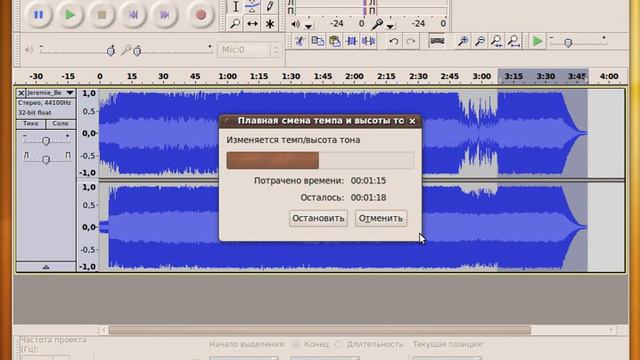Viewport: 640px width, 360px height.
Task: Select the Multi-tool asterisk icon
Action: pyautogui.click(x=269, y=24)
